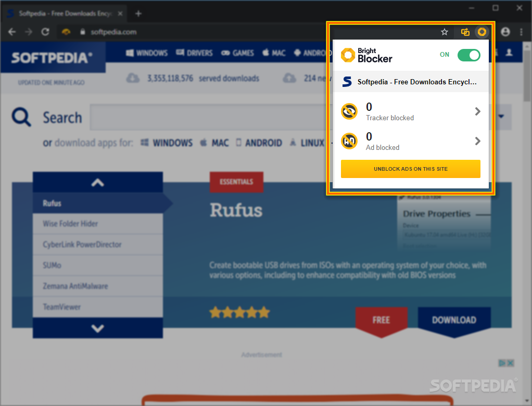The image size is (532, 406).
Task: Close the advertisement with its X icon
Action: click(x=510, y=363)
